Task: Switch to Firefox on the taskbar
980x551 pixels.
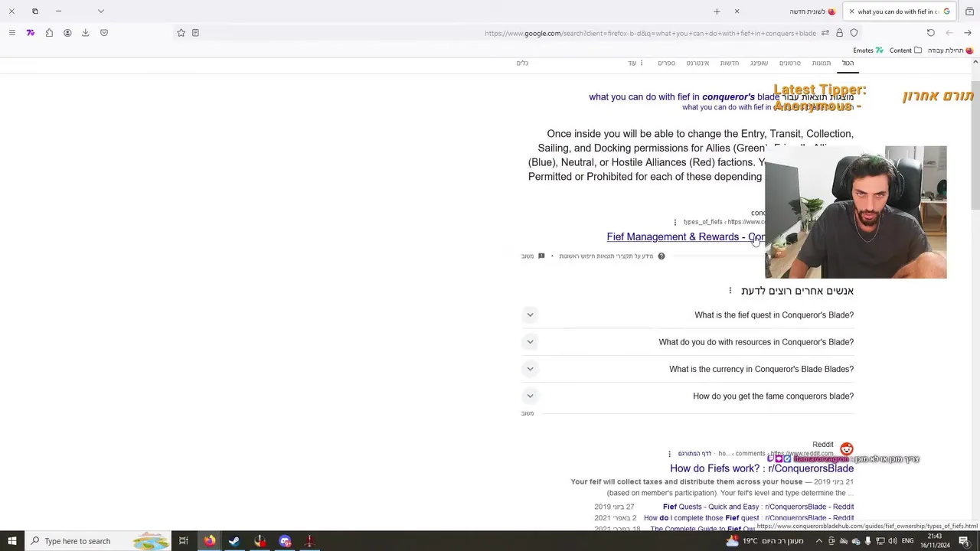Action: click(x=209, y=541)
